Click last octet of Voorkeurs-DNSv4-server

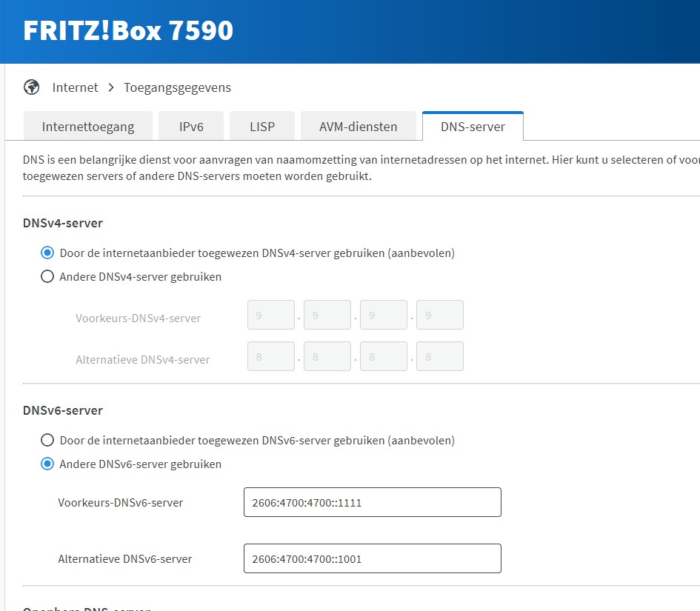point(440,315)
